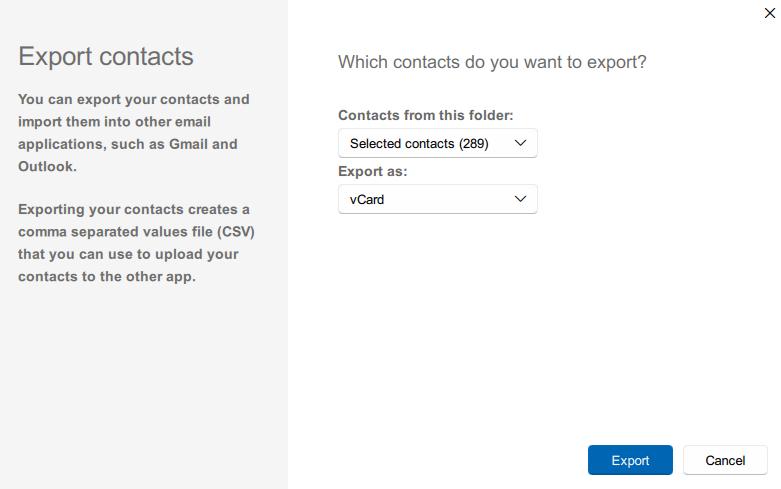Click the word 'Outlook' in the description
The height and width of the screenshot is (489, 781).
click(x=46, y=166)
